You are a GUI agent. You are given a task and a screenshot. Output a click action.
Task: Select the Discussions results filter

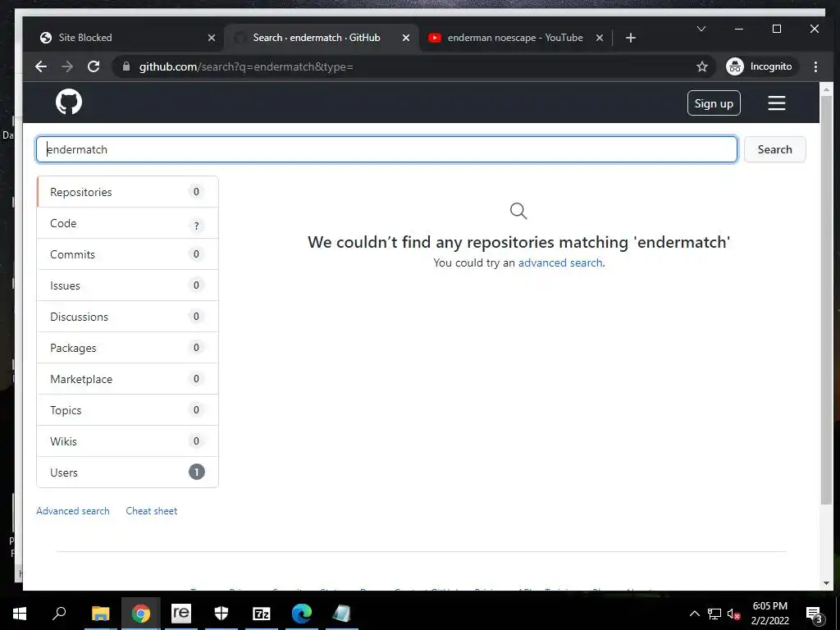(127, 317)
